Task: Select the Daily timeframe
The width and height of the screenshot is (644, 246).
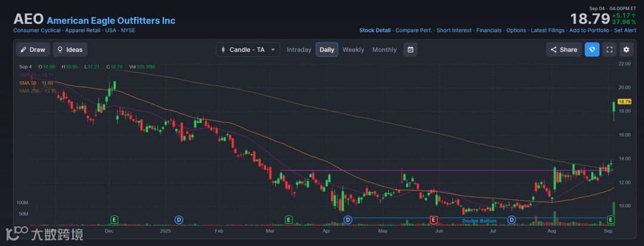Action: point(327,50)
